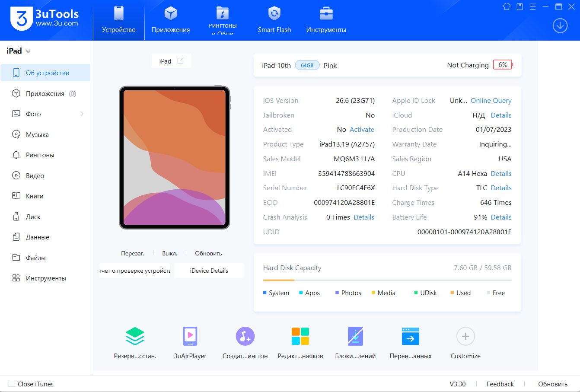Viewport: 580px width, 392px height.
Task: Switch to the Smart Flash tab
Action: click(x=274, y=20)
